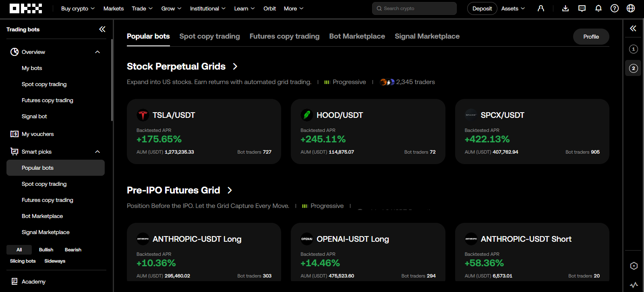Open Pre-IPO Futures Grid arrow

[x=230, y=190]
